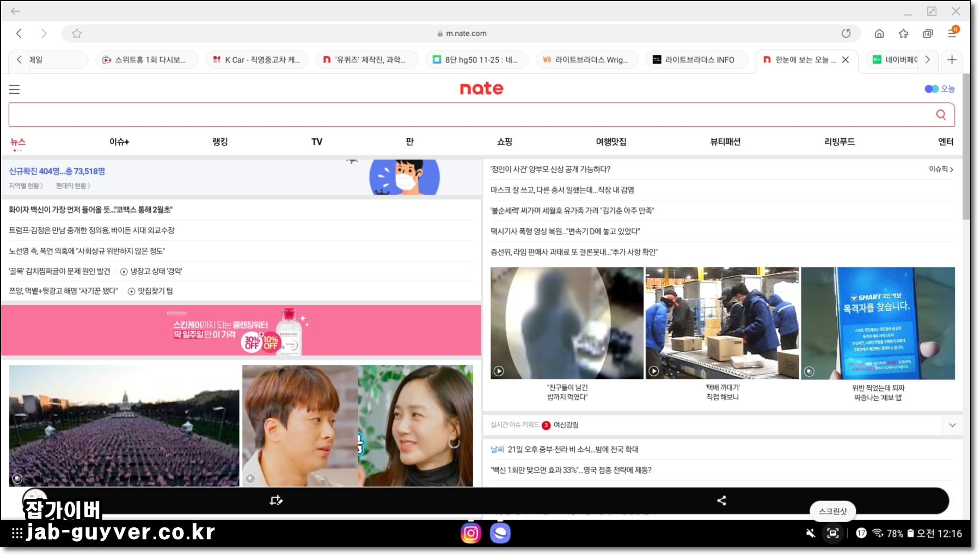Select the TV category in Nate navigation
This screenshot has height=556, width=980.
pos(316,142)
